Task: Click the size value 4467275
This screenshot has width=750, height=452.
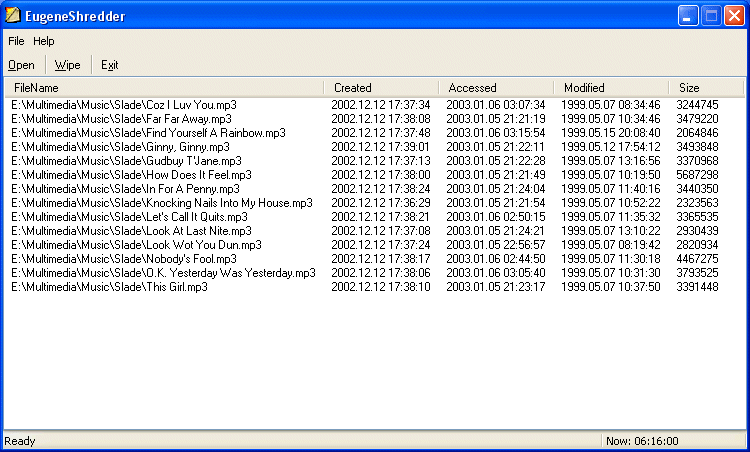Action: 697,259
